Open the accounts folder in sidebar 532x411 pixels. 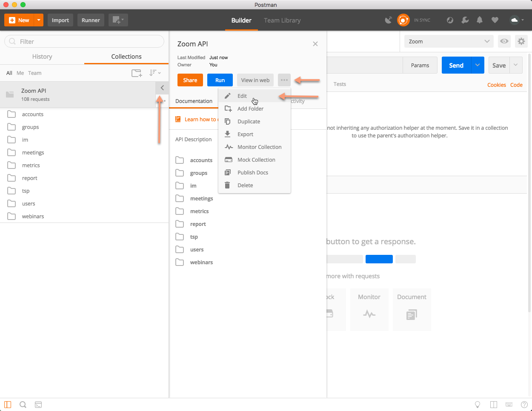[84, 114]
